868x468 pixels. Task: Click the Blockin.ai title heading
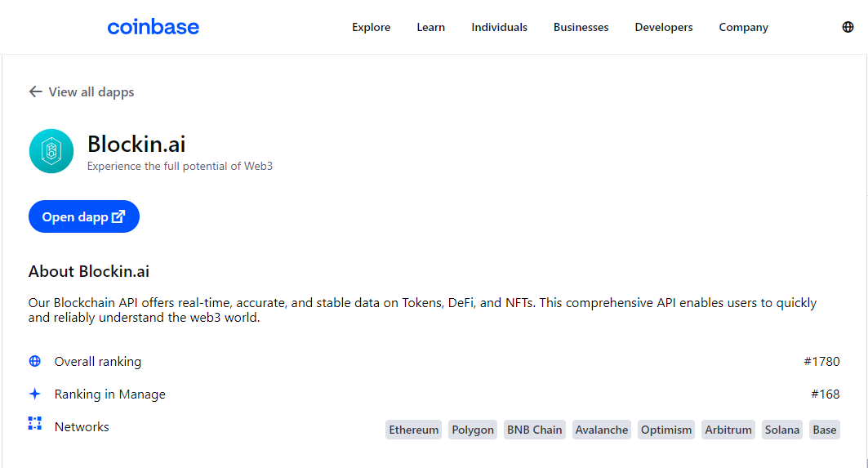tap(136, 144)
